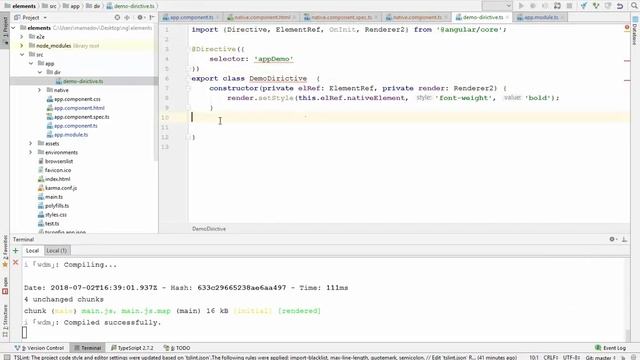Collapse the app folder
The image size is (640, 360).
[x=31, y=64]
